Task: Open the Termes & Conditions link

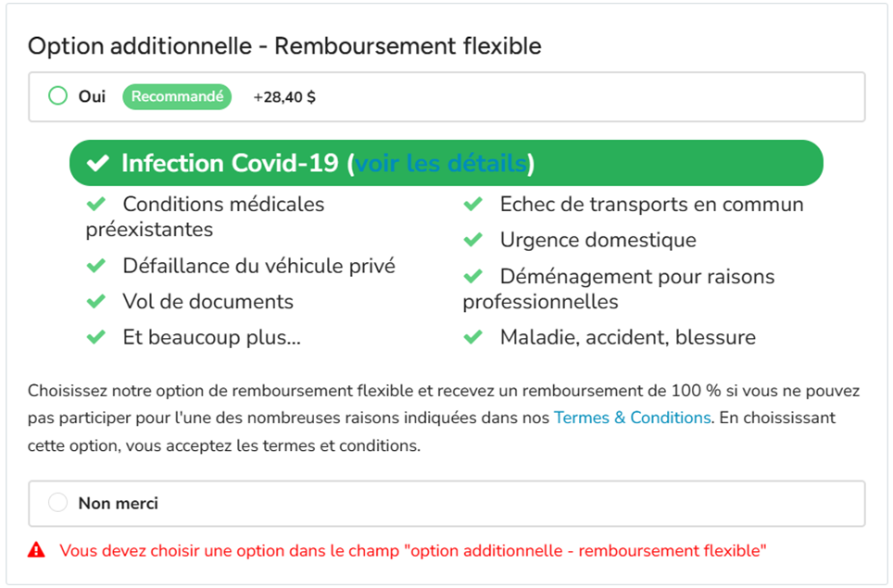Action: pyautogui.click(x=632, y=418)
